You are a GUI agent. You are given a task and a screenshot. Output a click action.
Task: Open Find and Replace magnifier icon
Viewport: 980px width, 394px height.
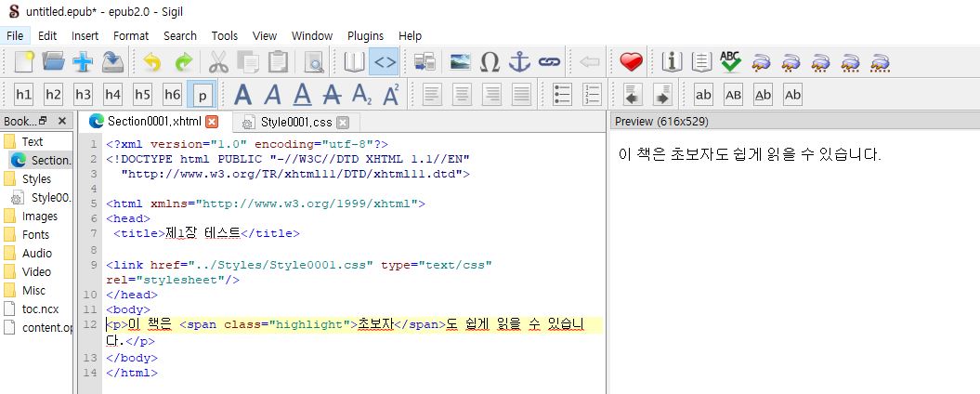[x=313, y=62]
